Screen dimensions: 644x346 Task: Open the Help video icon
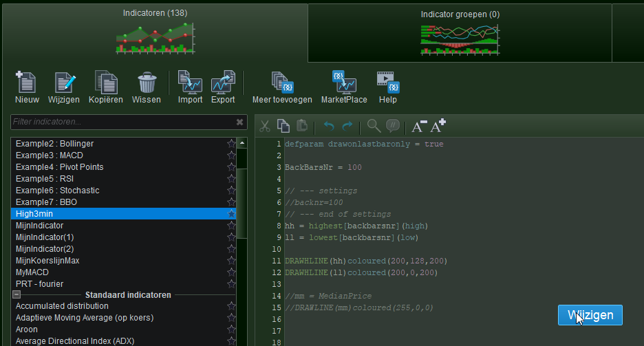[388, 83]
